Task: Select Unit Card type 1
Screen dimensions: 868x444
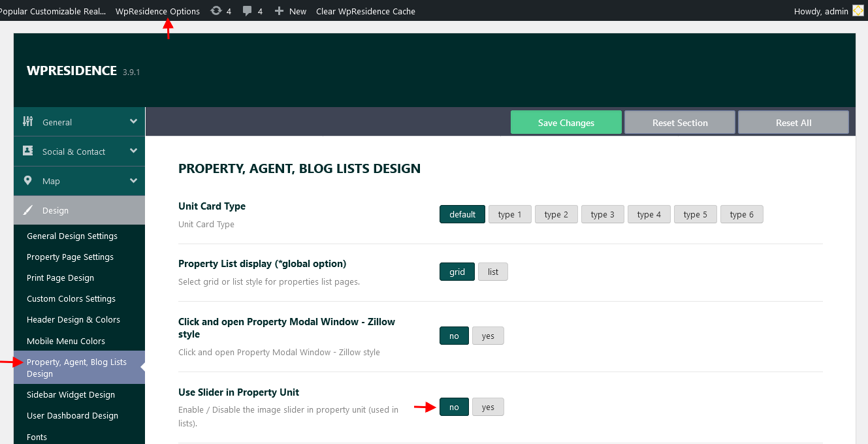Action: [510, 214]
